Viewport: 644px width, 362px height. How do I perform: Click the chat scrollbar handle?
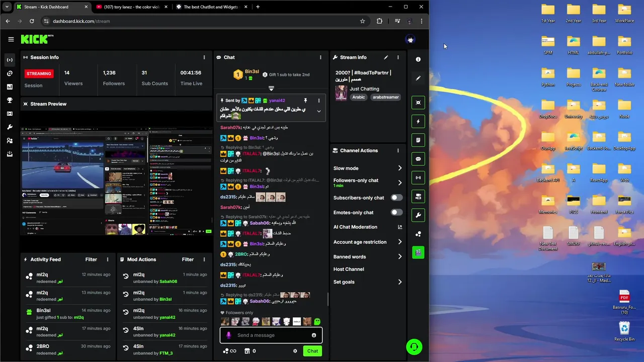tap(328, 300)
